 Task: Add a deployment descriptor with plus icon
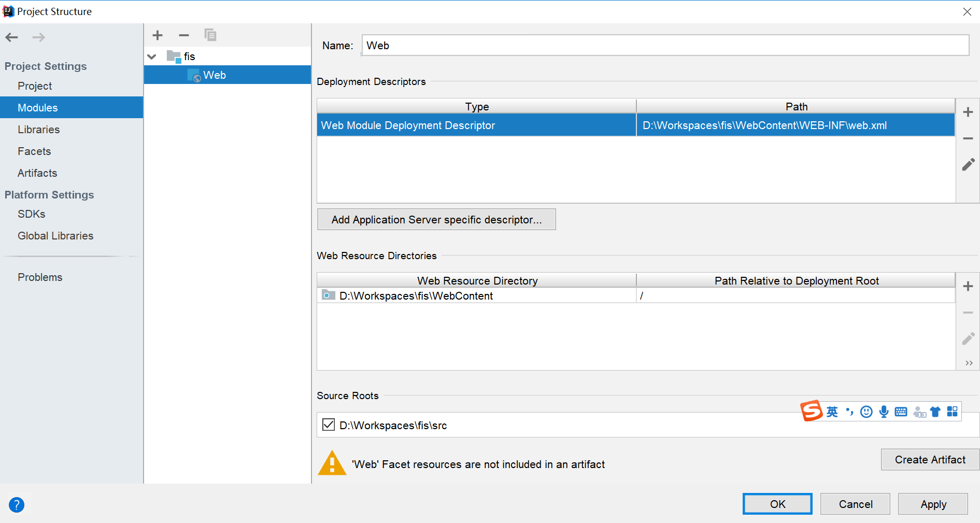pos(968,112)
